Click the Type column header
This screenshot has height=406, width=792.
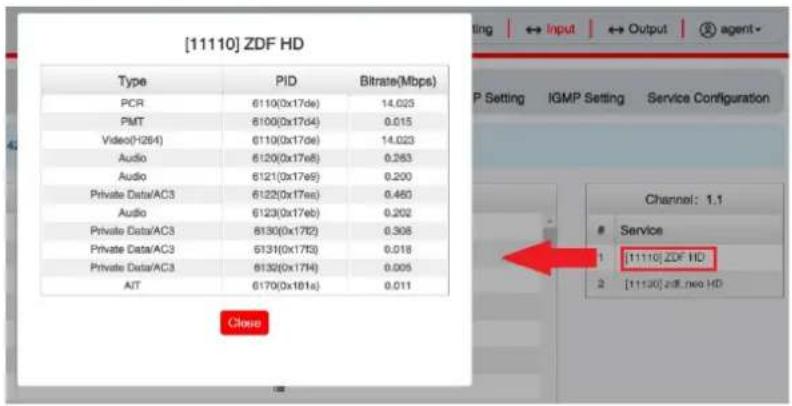[x=132, y=81]
